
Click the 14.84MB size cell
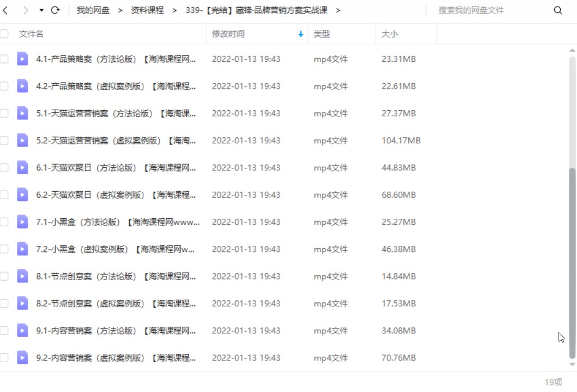(398, 276)
